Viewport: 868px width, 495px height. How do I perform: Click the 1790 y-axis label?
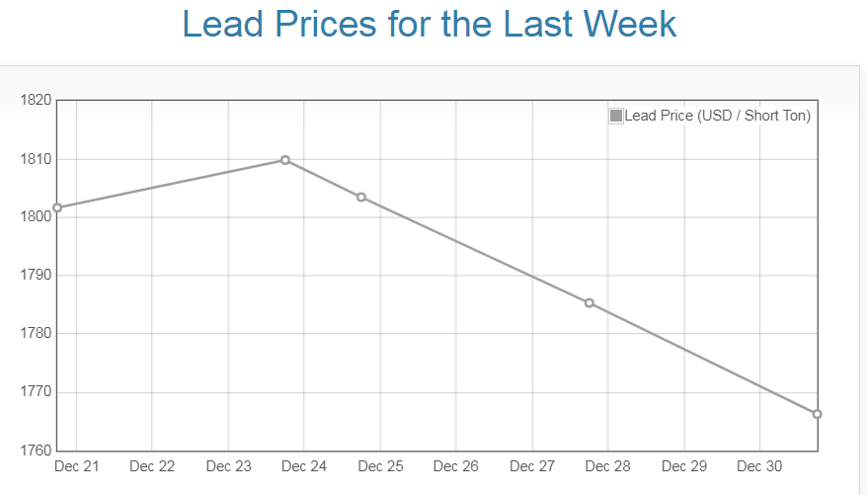(x=36, y=276)
